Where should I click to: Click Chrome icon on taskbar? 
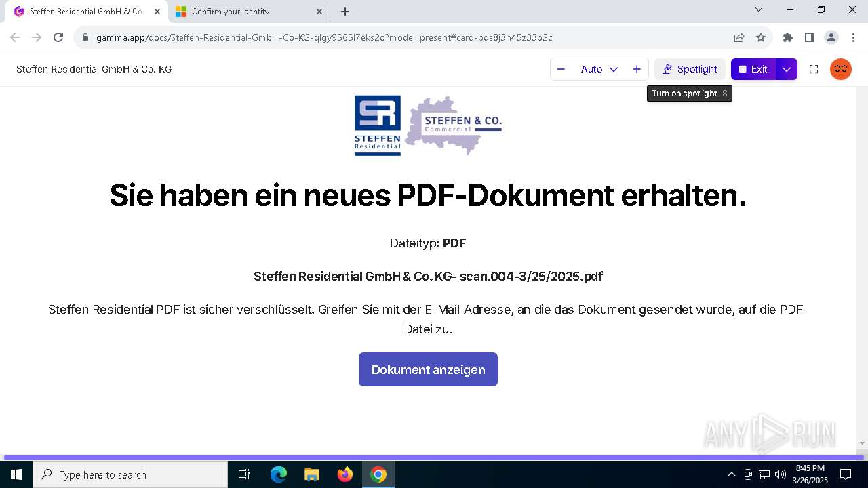point(378,474)
